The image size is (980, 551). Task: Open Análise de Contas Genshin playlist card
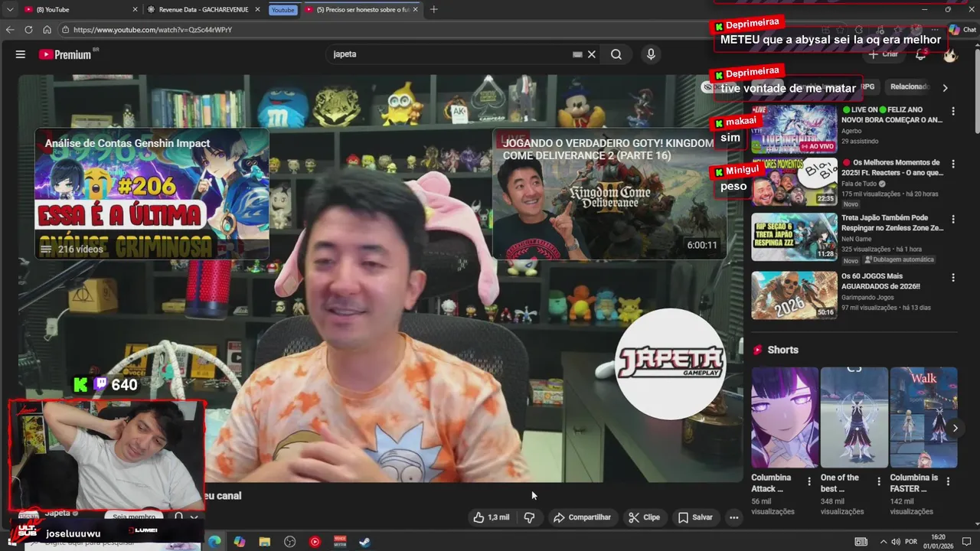(152, 194)
